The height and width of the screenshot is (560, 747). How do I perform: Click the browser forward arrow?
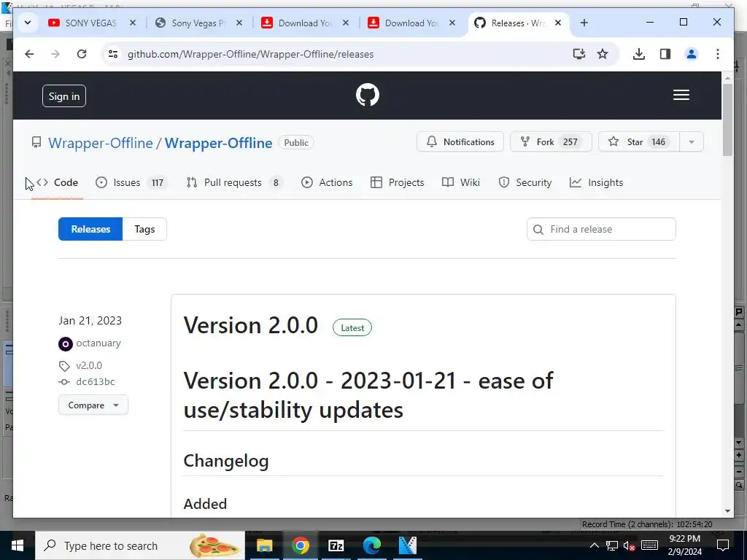pos(55,54)
